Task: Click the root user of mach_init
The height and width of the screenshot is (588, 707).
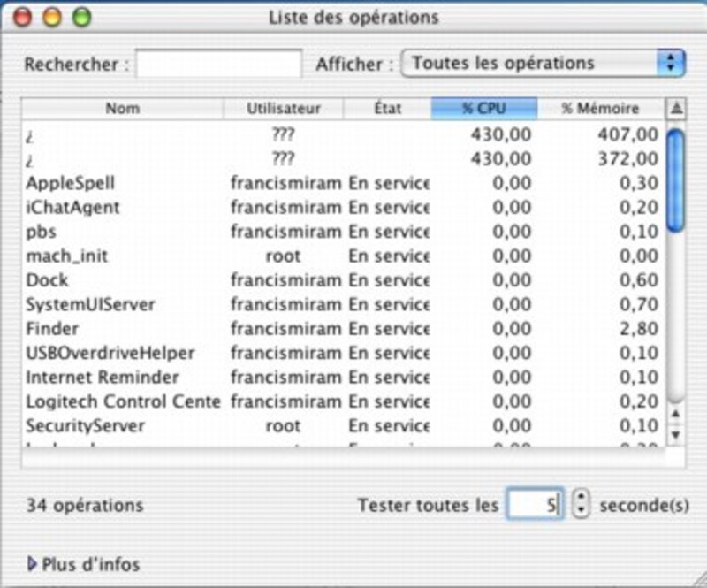Action: (x=283, y=256)
